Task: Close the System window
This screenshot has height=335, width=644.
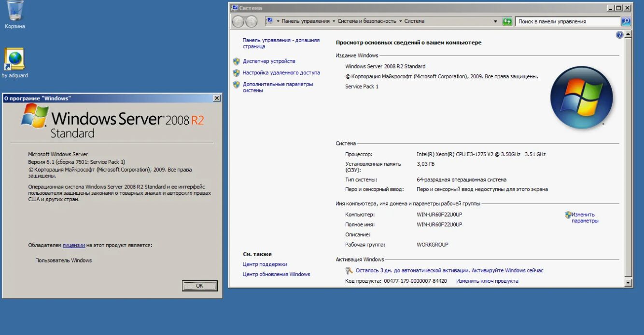Action: (x=627, y=8)
